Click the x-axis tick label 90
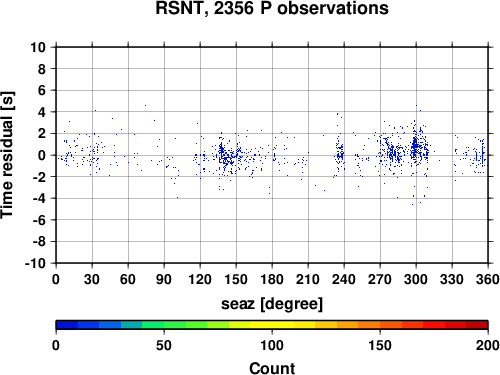 [164, 279]
